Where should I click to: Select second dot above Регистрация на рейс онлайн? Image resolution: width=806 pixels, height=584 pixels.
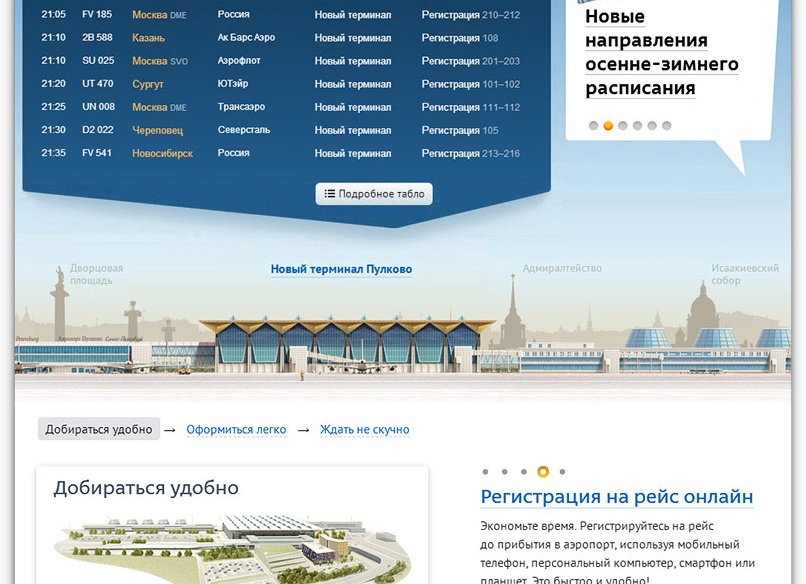tap(504, 471)
